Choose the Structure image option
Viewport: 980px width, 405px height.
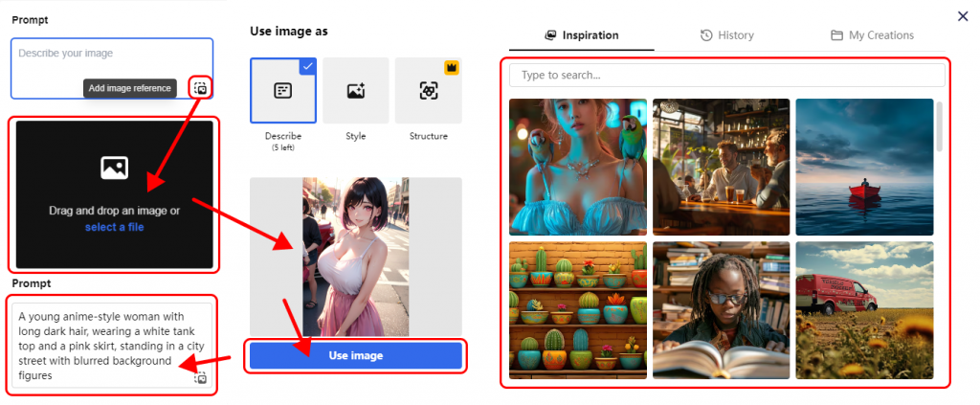tap(428, 91)
